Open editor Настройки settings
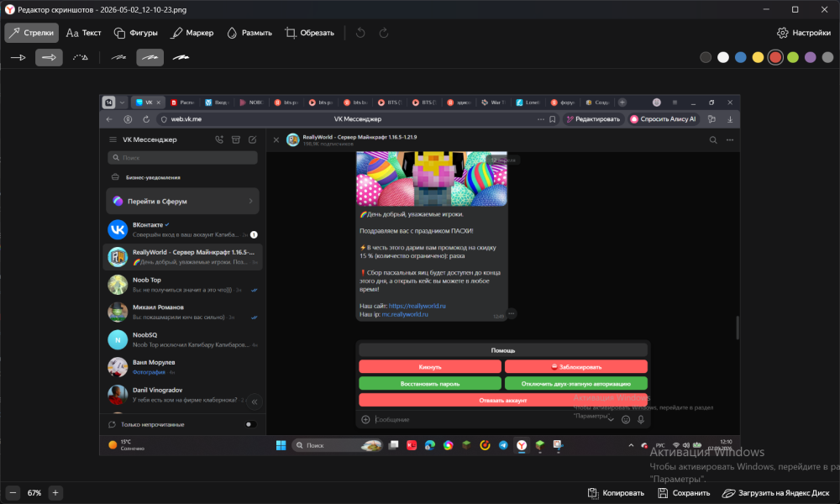The image size is (840, 504). pos(804,33)
